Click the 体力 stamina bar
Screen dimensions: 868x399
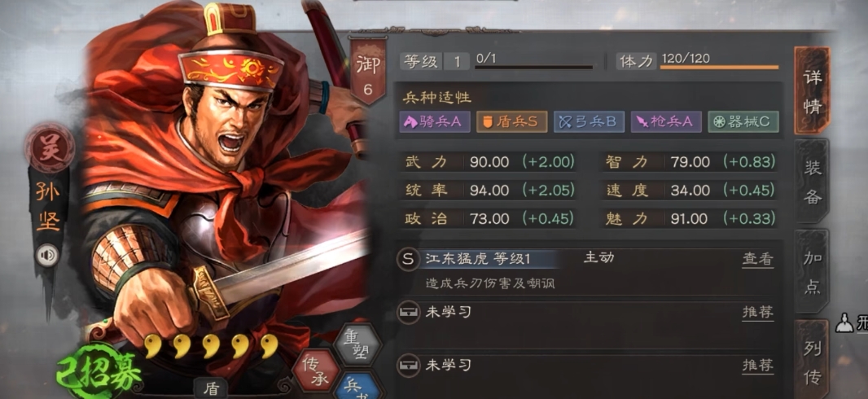coord(718,68)
